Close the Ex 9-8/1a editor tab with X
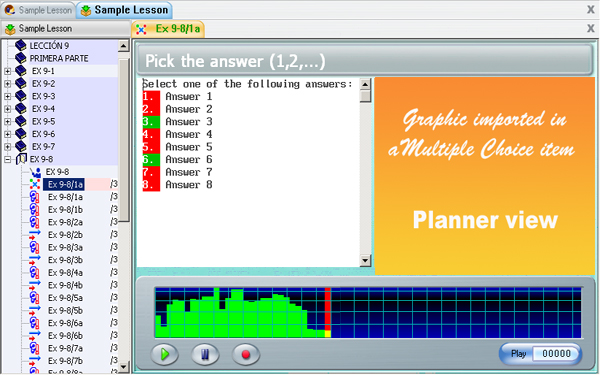 [591, 28]
